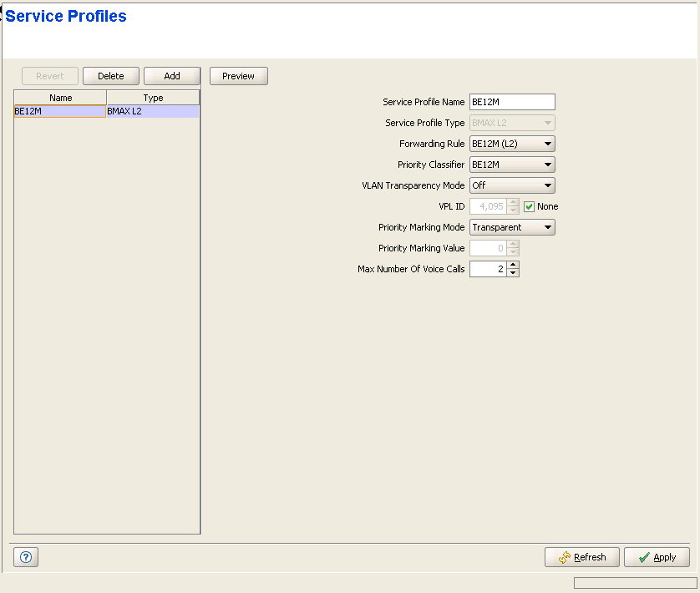Open the Forwarding Rule dropdown
This screenshot has width=700, height=593.
click(x=512, y=144)
